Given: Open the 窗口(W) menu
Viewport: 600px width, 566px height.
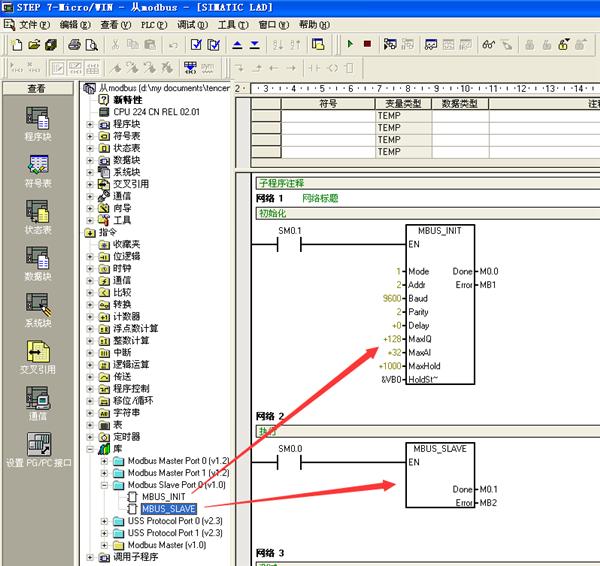Looking at the screenshot, I should (274, 25).
